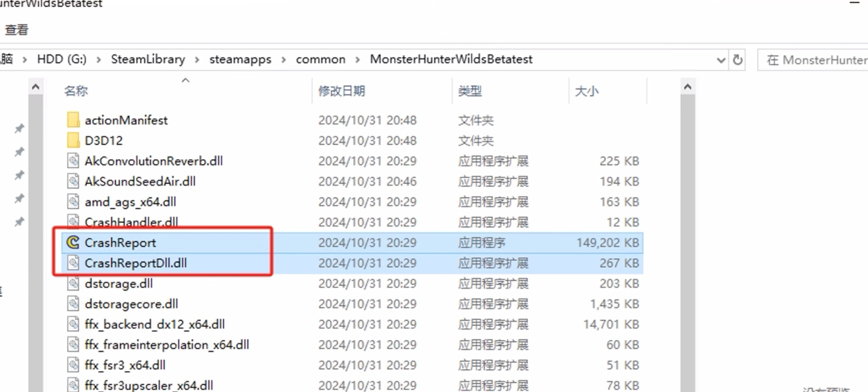
Task: Sort files by 大小 column header
Action: [586, 91]
